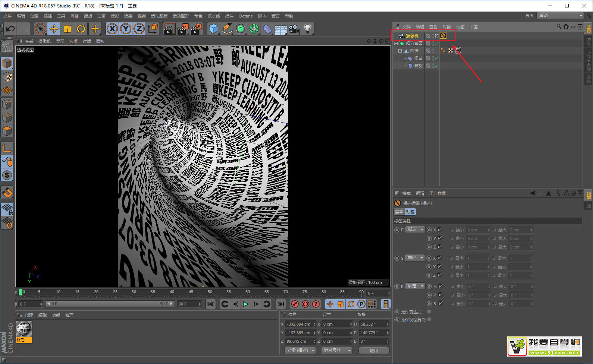Open S 锁定 dropdown

click(415, 258)
